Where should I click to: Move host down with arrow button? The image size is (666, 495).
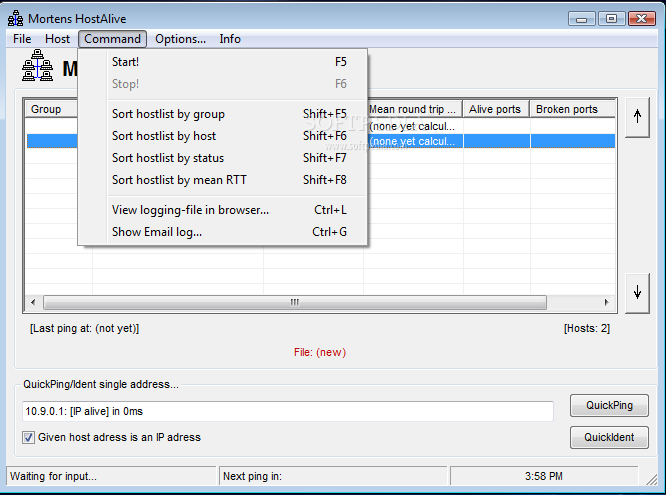pyautogui.click(x=637, y=293)
